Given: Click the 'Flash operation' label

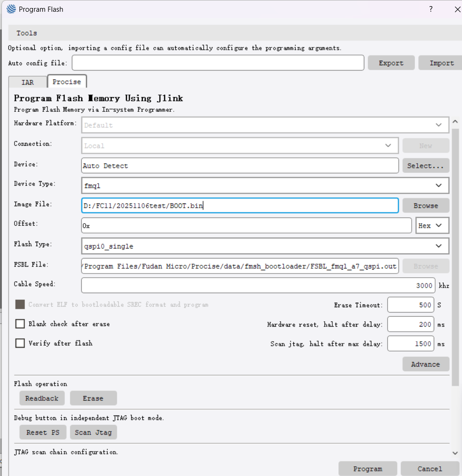Looking at the screenshot, I should (x=40, y=384).
